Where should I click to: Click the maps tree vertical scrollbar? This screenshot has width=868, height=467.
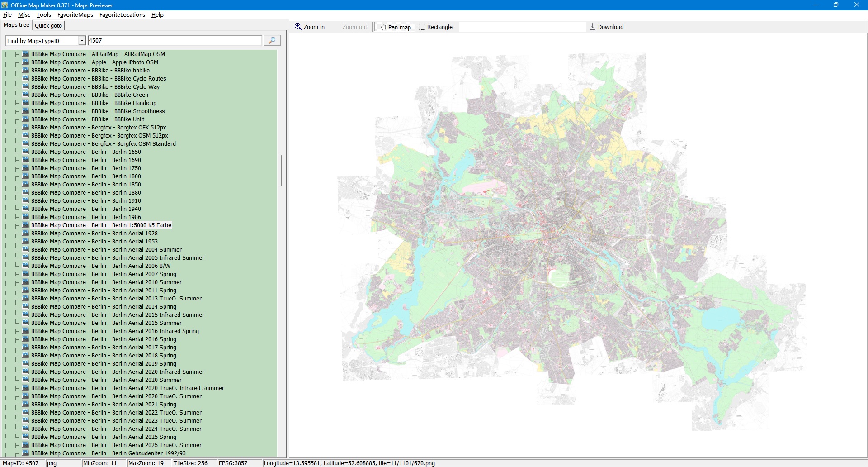(x=281, y=171)
